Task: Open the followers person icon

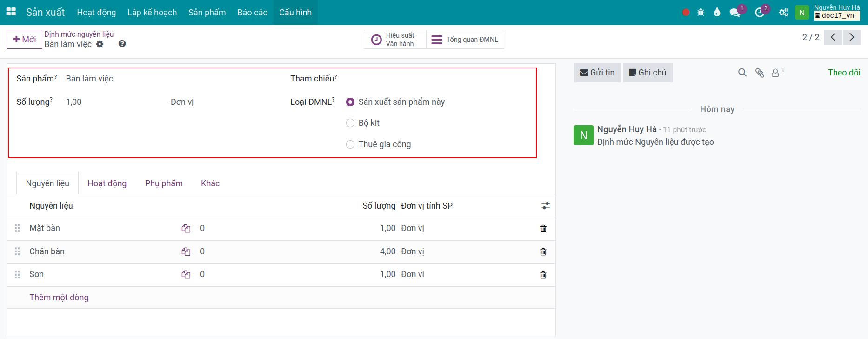Action: (x=775, y=73)
